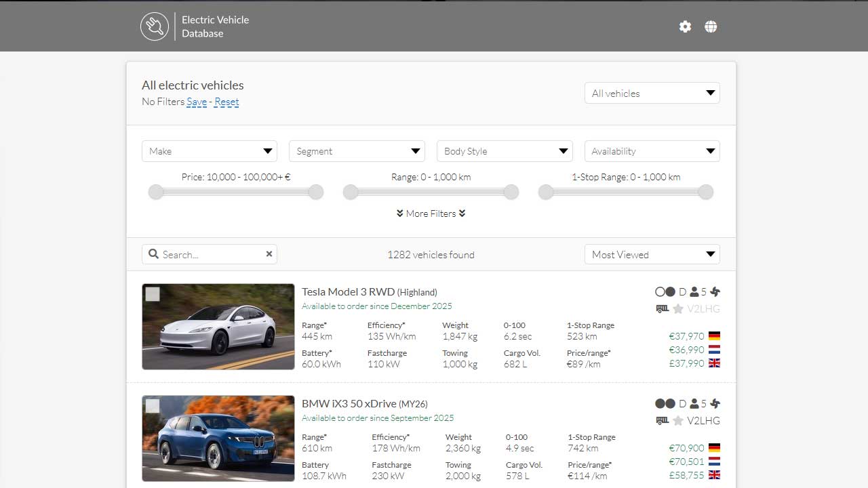Click the UK flag beside the £58,755 price

click(714, 475)
